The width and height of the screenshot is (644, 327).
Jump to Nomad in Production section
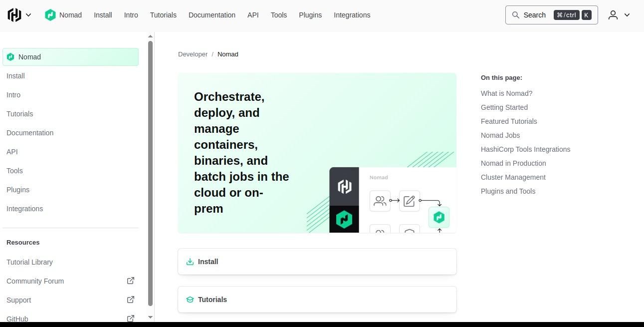(x=513, y=163)
